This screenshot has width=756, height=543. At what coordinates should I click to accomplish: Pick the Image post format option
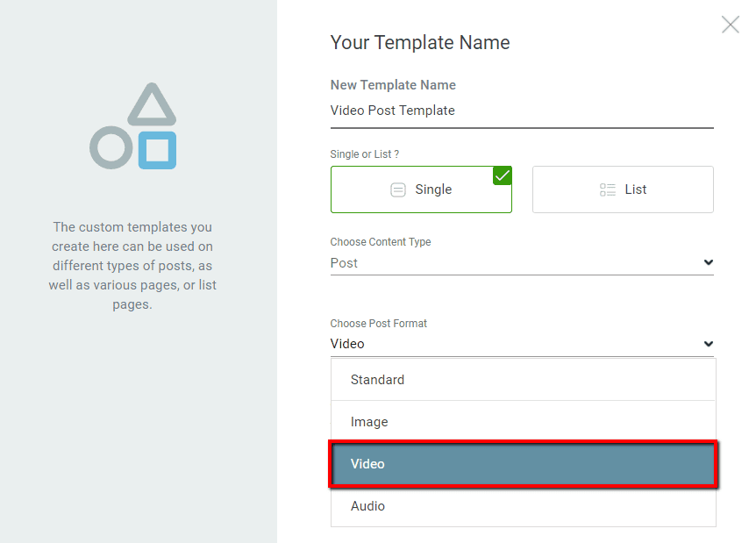click(x=369, y=422)
